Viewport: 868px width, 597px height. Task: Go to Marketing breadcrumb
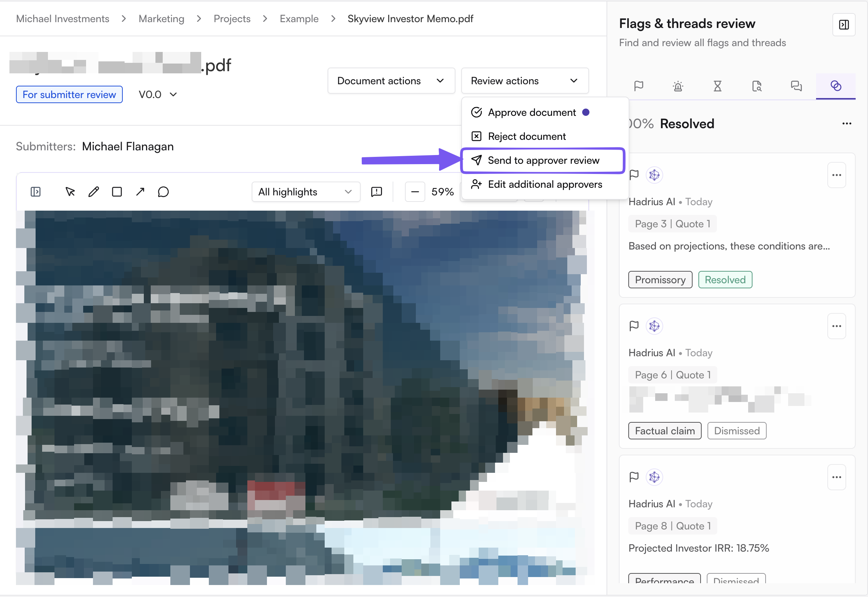click(x=161, y=19)
